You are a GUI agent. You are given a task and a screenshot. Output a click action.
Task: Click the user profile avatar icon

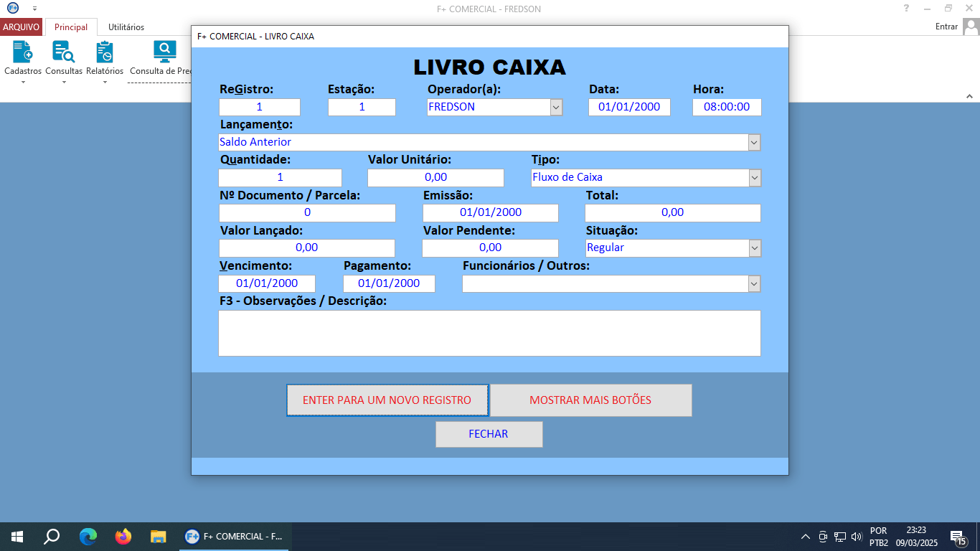tap(971, 27)
